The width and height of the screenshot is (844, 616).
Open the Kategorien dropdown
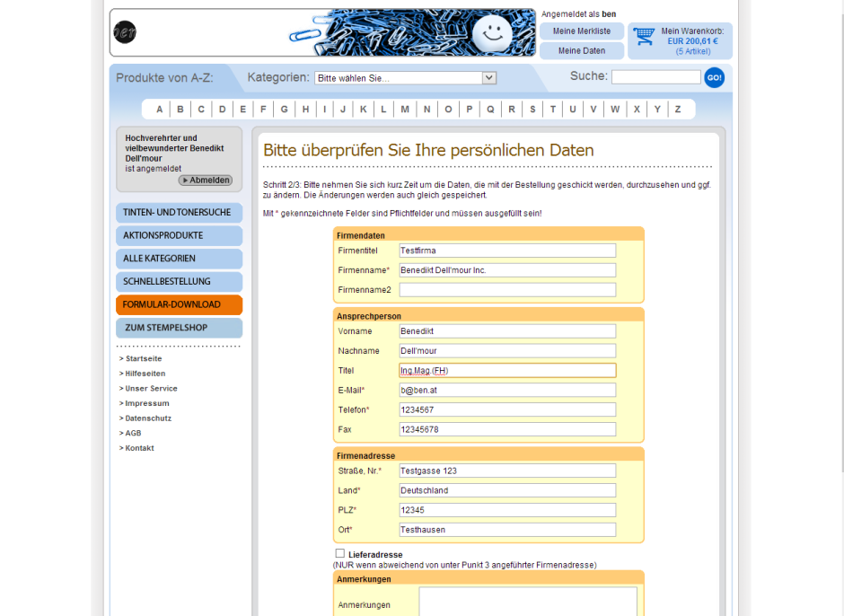coord(405,78)
